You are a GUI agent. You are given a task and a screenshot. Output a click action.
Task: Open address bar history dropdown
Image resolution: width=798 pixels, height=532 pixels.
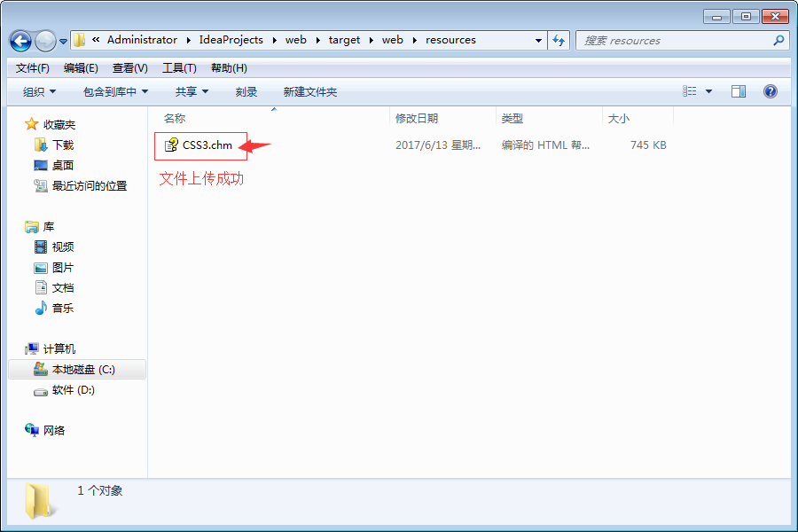click(538, 41)
